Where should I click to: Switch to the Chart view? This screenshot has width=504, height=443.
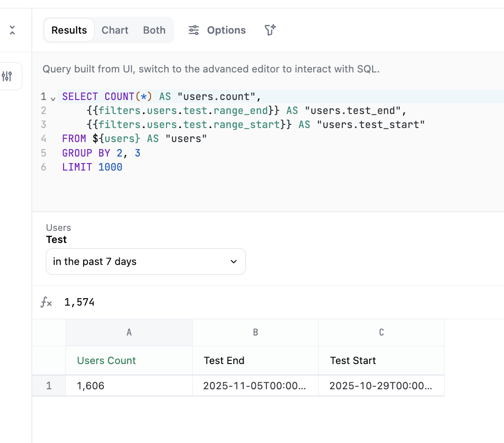pyautogui.click(x=115, y=30)
